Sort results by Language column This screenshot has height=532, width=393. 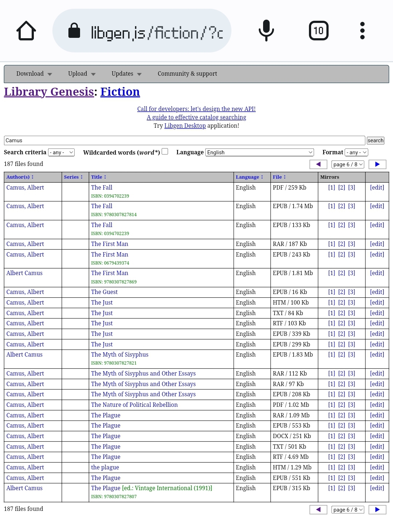249,177
